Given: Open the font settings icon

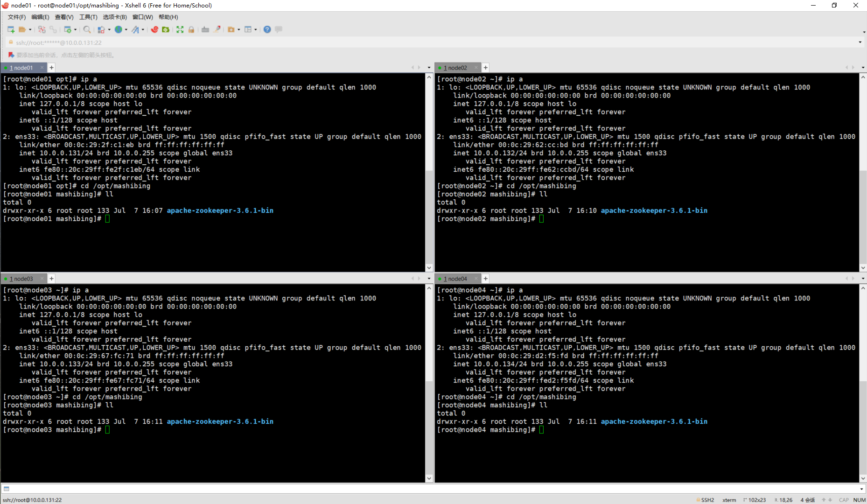Looking at the screenshot, I should tap(135, 29).
